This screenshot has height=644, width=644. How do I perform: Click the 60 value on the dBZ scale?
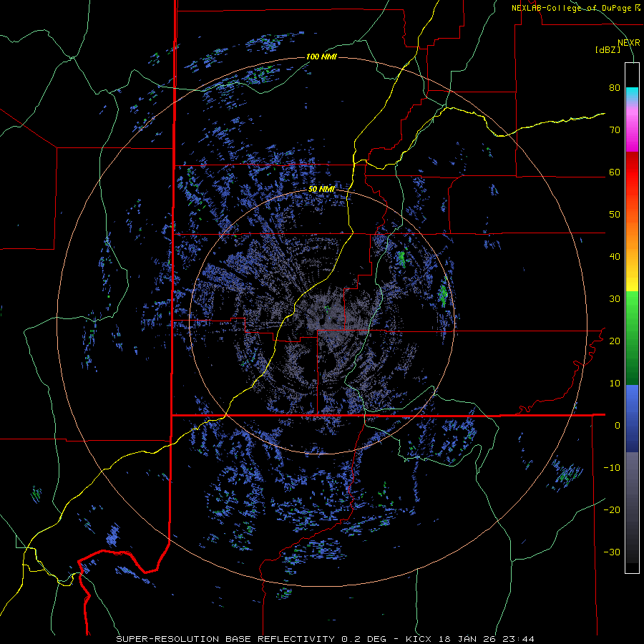tap(615, 172)
